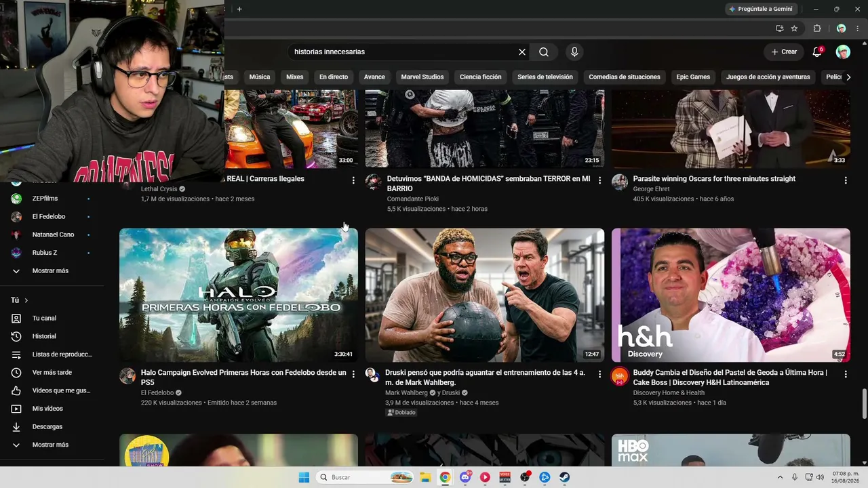Screen dimensions: 868x488
Task: Click the Windows taskbar Buscar search box
Action: click(365, 477)
